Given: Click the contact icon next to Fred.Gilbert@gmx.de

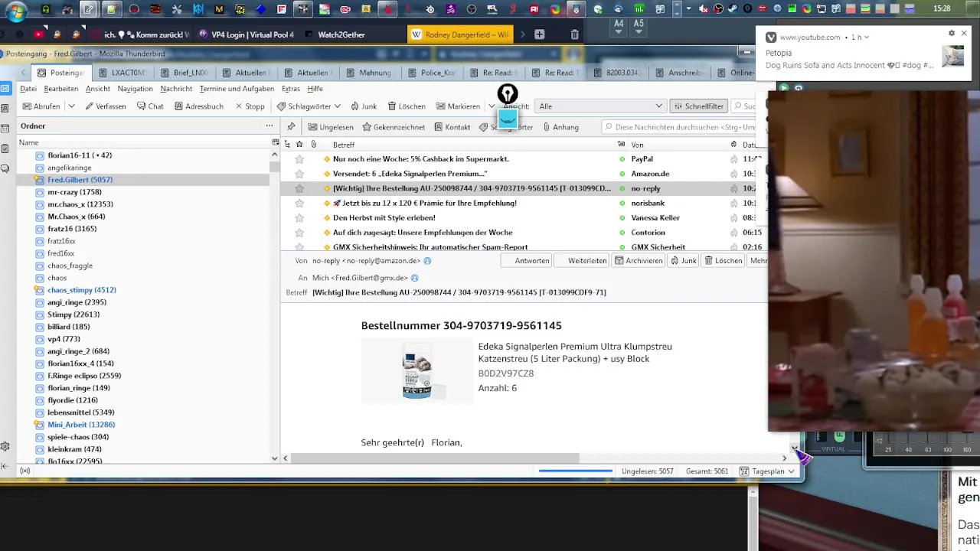Looking at the screenshot, I should click(x=415, y=278).
